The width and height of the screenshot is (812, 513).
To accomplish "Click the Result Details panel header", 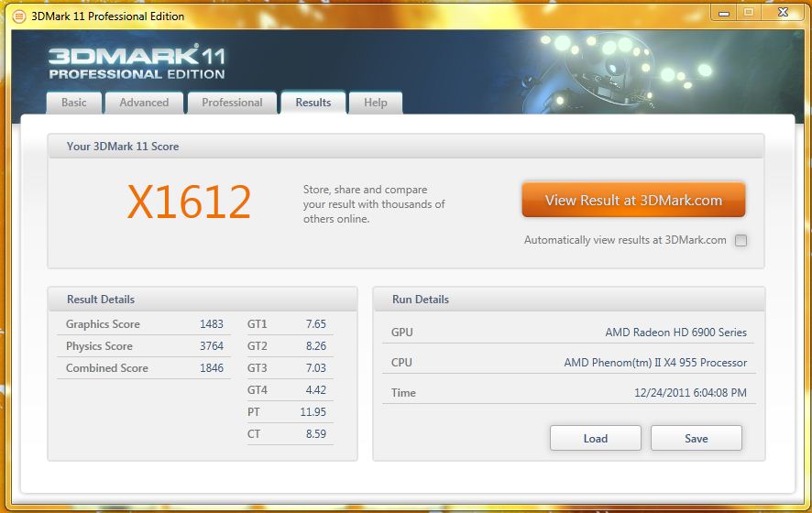I will (x=101, y=300).
